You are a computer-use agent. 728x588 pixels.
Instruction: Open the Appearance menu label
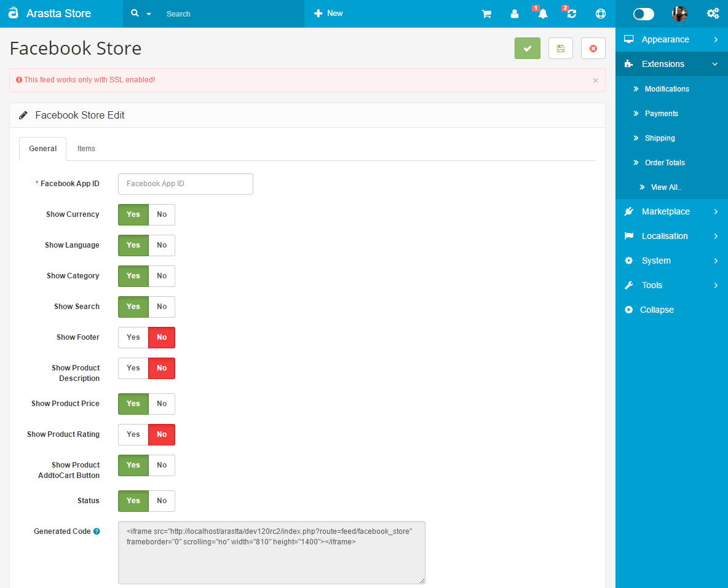665,39
